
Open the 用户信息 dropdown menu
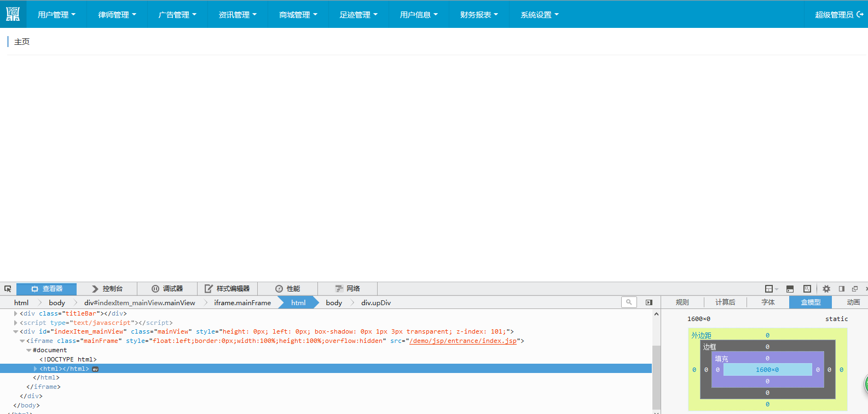tap(419, 15)
